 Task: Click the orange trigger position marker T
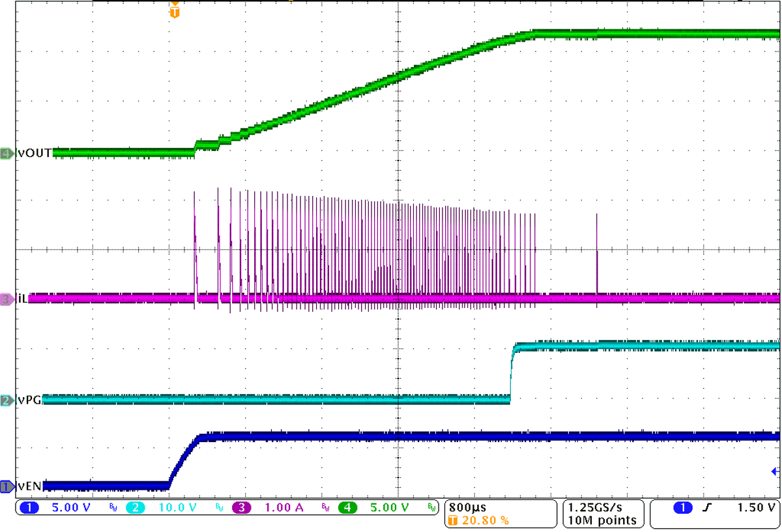(173, 11)
